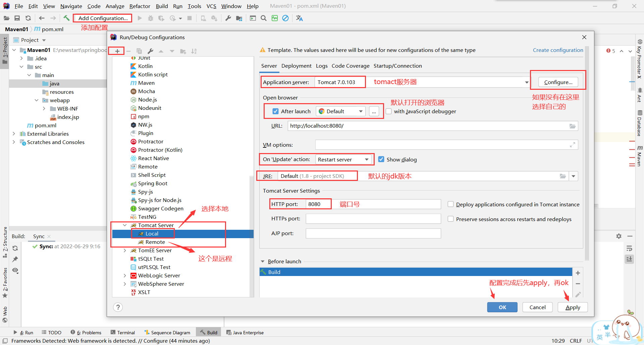Click the browser selection ellipsis button
Image resolution: width=644 pixels, height=345 pixels.
(x=374, y=111)
